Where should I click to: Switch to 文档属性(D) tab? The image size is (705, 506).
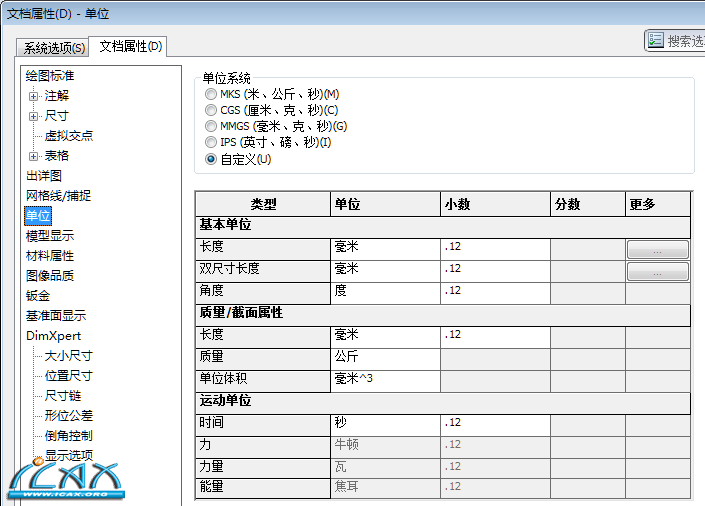click(128, 46)
